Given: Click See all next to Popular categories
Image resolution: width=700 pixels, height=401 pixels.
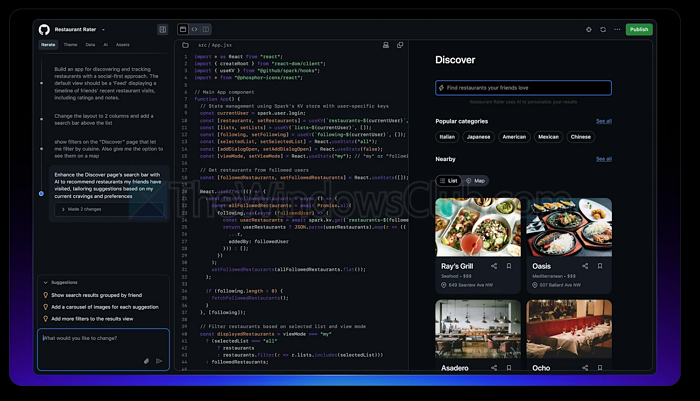Looking at the screenshot, I should [x=604, y=121].
